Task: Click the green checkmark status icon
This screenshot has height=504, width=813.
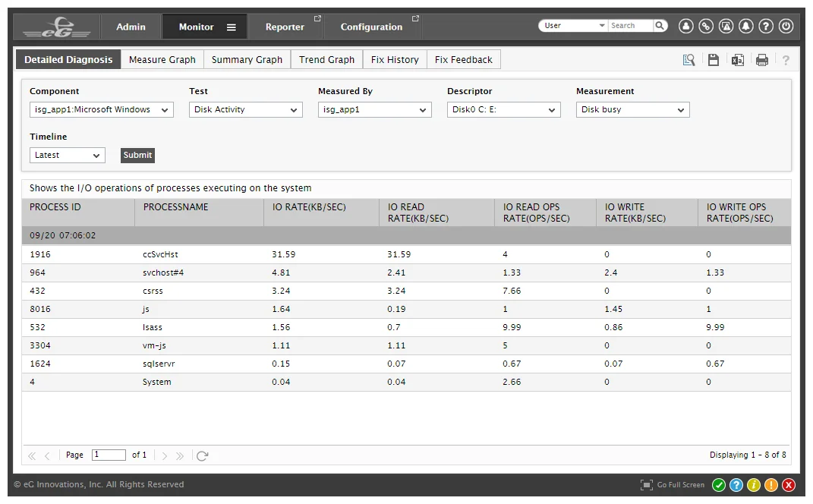Action: click(x=719, y=485)
